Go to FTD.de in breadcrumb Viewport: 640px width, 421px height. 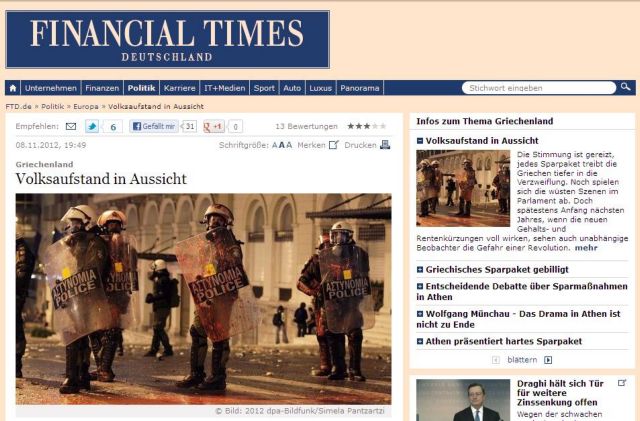(18, 107)
